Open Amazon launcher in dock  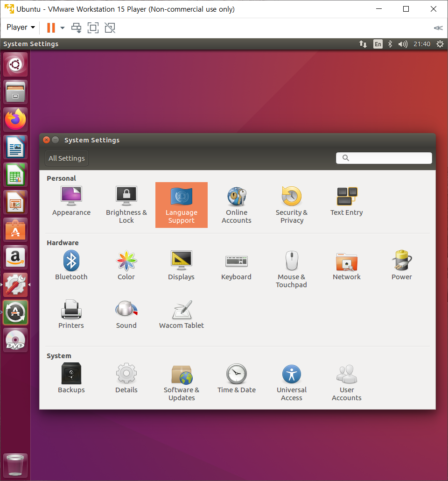pyautogui.click(x=15, y=258)
